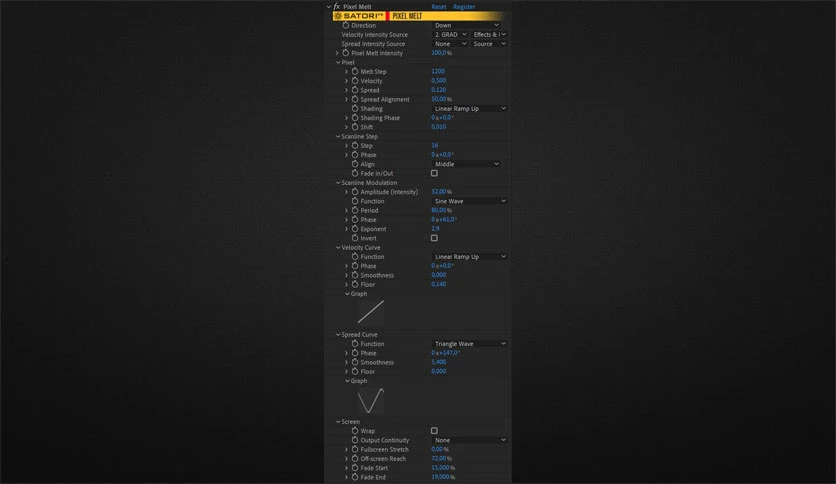Enable the stopwatch for Step
Screen dimensions: 836x484
pos(355,146)
